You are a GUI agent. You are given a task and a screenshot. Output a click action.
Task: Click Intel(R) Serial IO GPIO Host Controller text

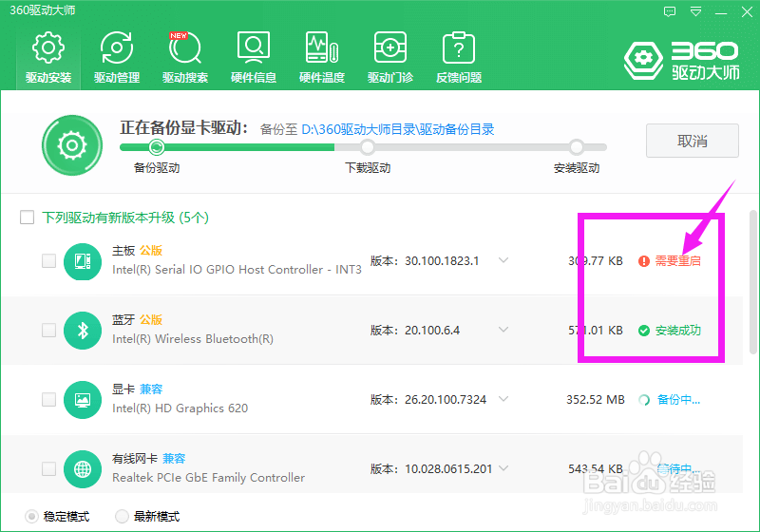237,270
